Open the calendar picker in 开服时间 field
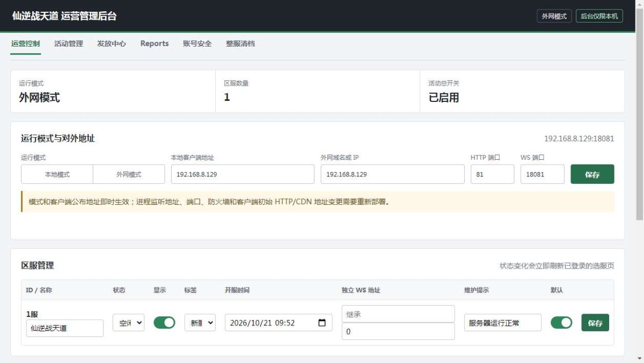Image resolution: width=644 pixels, height=363 pixels. pyautogui.click(x=321, y=323)
